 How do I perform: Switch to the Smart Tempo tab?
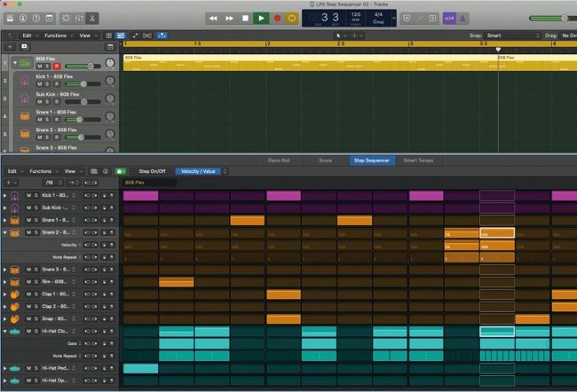click(419, 161)
